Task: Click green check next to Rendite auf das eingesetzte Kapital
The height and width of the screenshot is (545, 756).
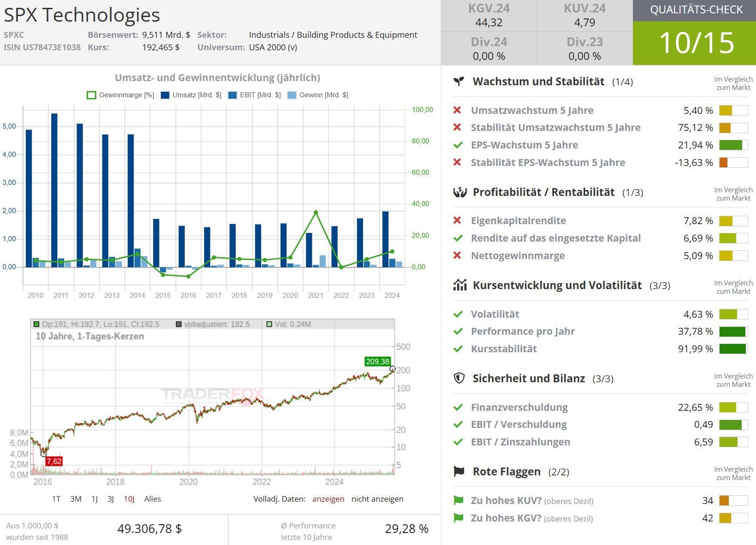Action: (x=458, y=238)
